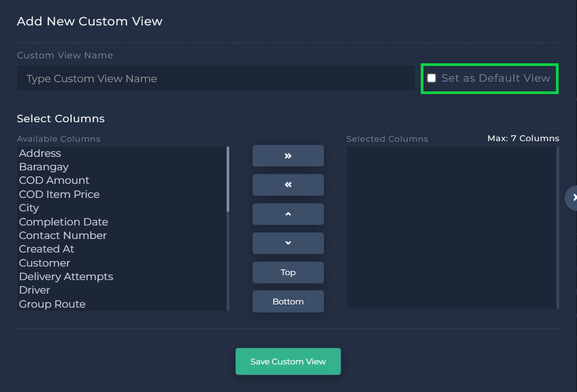Focus the Custom View Name input field
The width and height of the screenshot is (577, 392).
tap(215, 78)
